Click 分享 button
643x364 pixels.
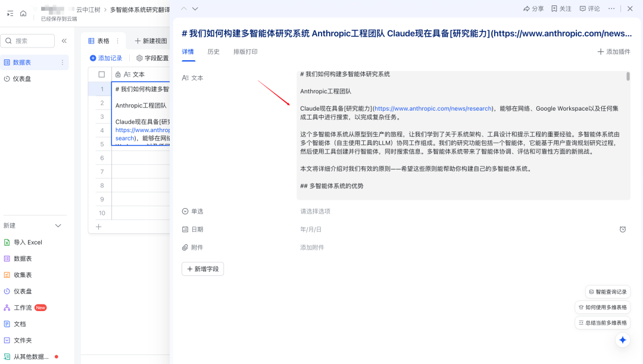coord(533,8)
